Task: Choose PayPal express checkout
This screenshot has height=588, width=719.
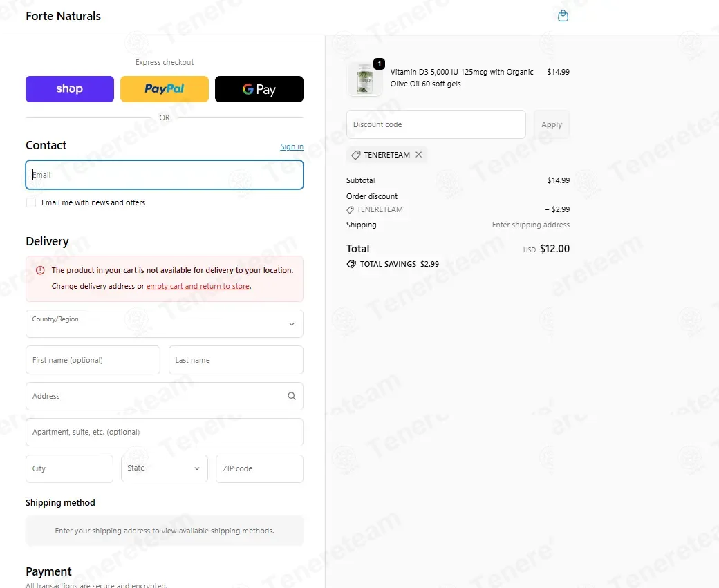Action: pyautogui.click(x=165, y=89)
